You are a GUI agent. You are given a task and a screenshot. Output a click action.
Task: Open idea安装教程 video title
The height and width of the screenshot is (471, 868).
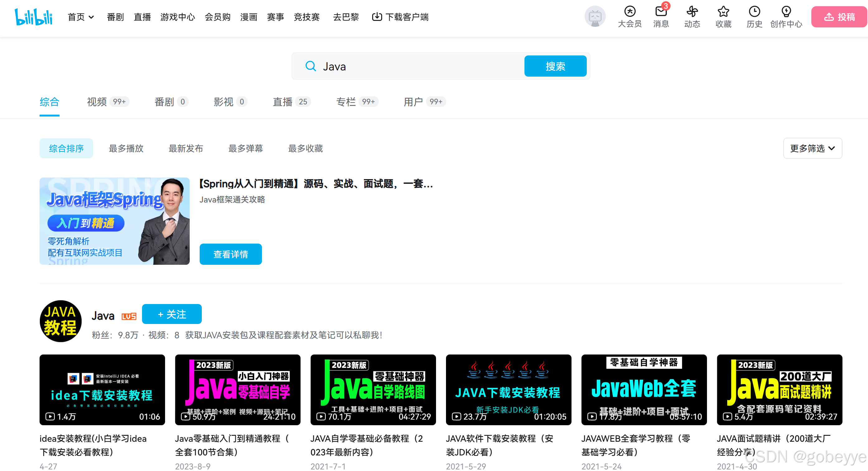click(93, 445)
